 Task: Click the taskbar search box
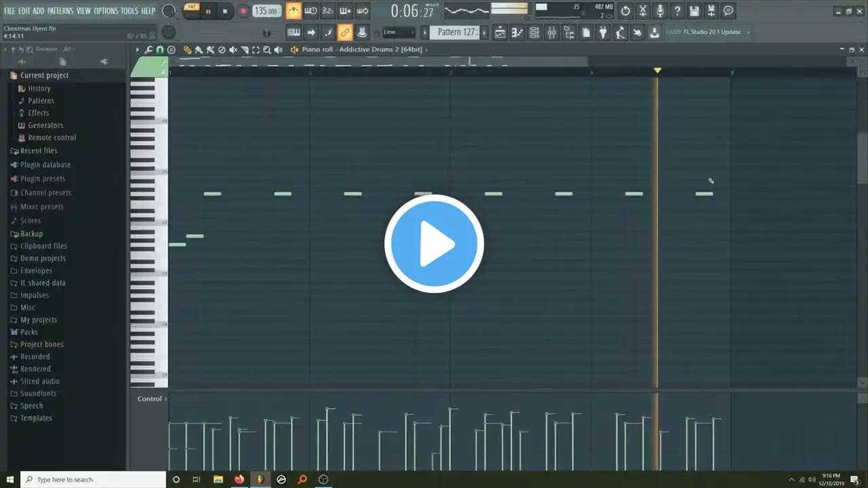tap(93, 479)
